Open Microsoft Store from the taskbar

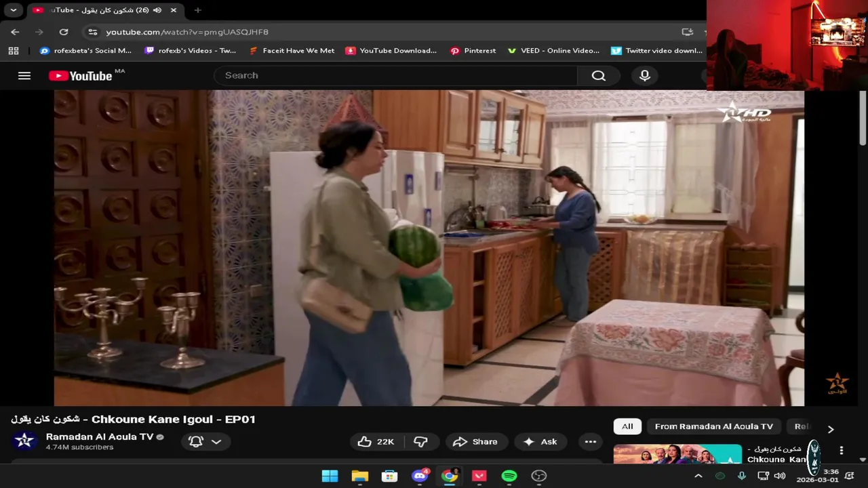tap(389, 476)
